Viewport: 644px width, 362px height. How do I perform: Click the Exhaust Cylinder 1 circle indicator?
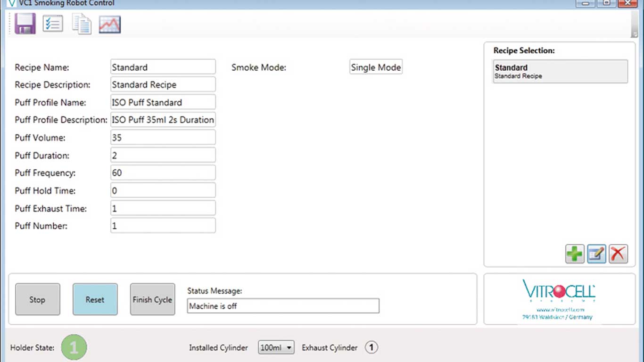[x=372, y=348]
